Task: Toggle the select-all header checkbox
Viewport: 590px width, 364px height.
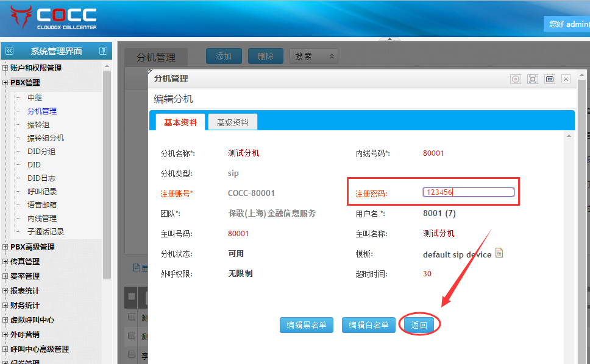Action: tap(132, 296)
